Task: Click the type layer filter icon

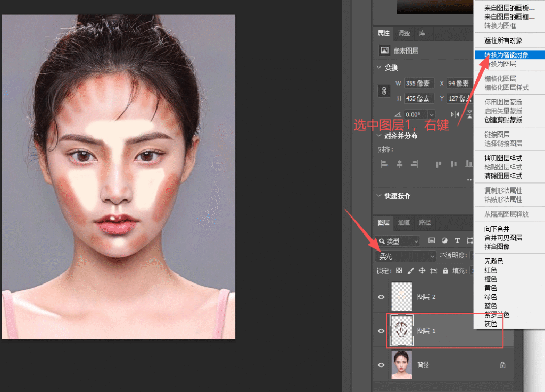Action: 457,240
